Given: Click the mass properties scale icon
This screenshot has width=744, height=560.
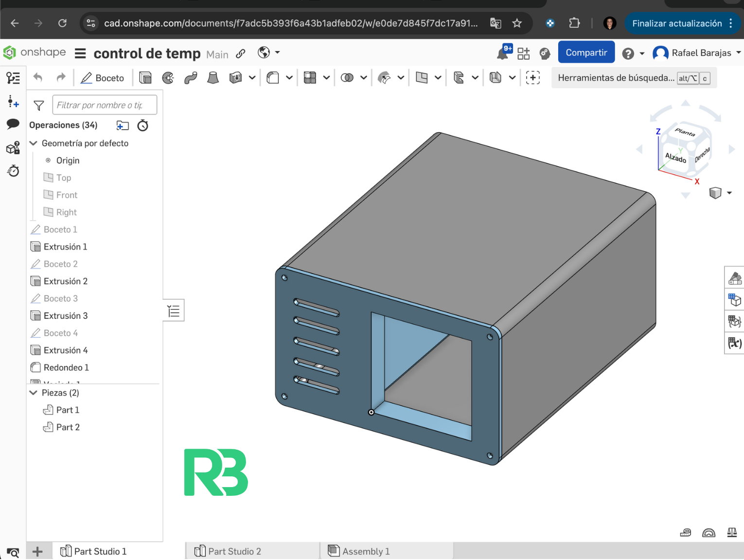Looking at the screenshot, I should tap(732, 532).
